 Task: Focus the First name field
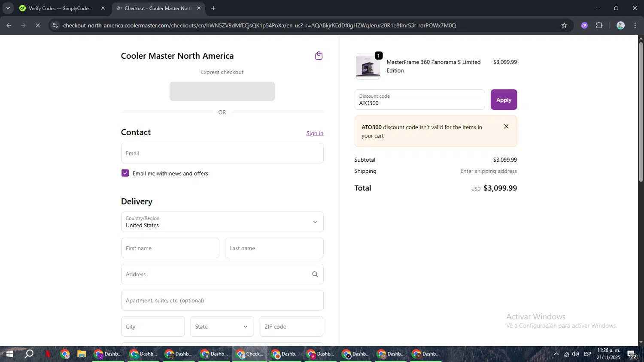pos(170,248)
